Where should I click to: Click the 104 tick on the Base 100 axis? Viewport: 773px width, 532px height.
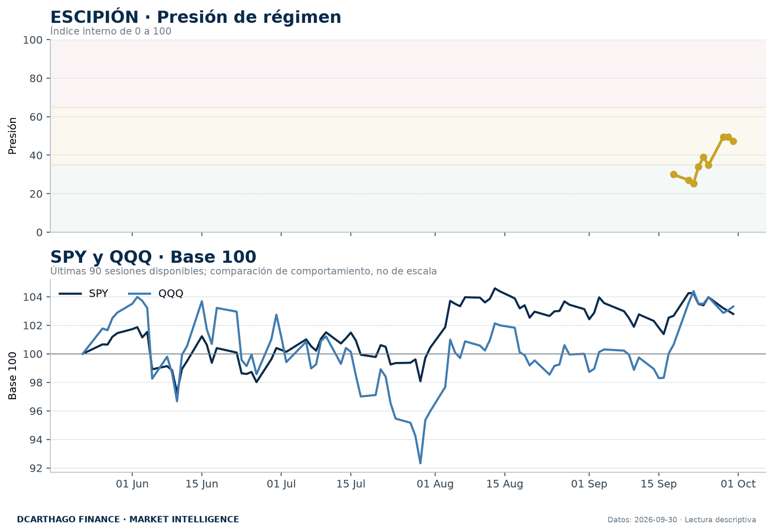coord(33,297)
